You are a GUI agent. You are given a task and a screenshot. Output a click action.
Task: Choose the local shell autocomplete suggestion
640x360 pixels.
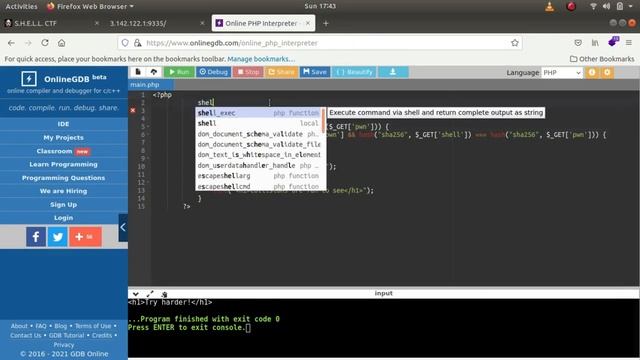[258, 123]
